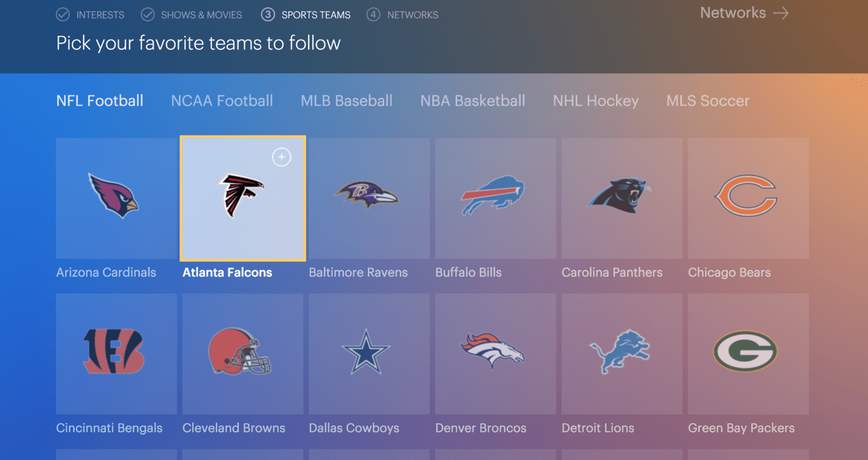
Task: Select the Detroit Lions tile
Action: pos(622,354)
